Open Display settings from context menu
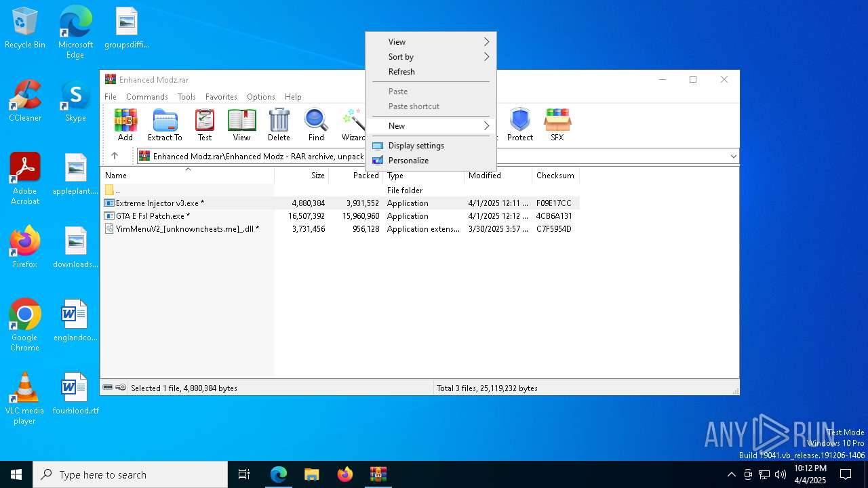This screenshot has width=868, height=488. [x=431, y=146]
